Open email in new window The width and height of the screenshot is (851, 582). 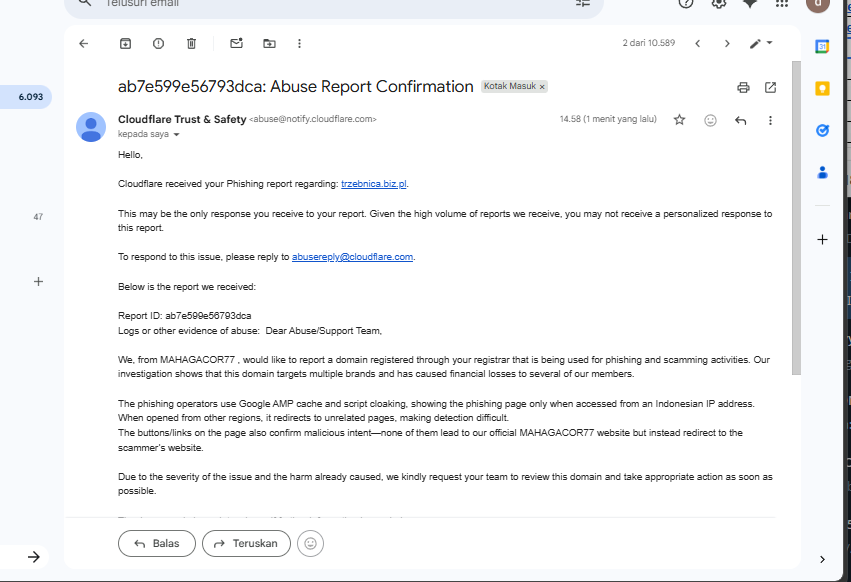tap(770, 87)
